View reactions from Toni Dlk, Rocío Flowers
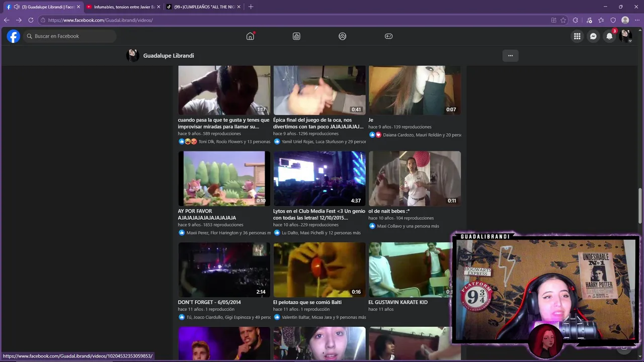The image size is (644, 362). (225, 142)
